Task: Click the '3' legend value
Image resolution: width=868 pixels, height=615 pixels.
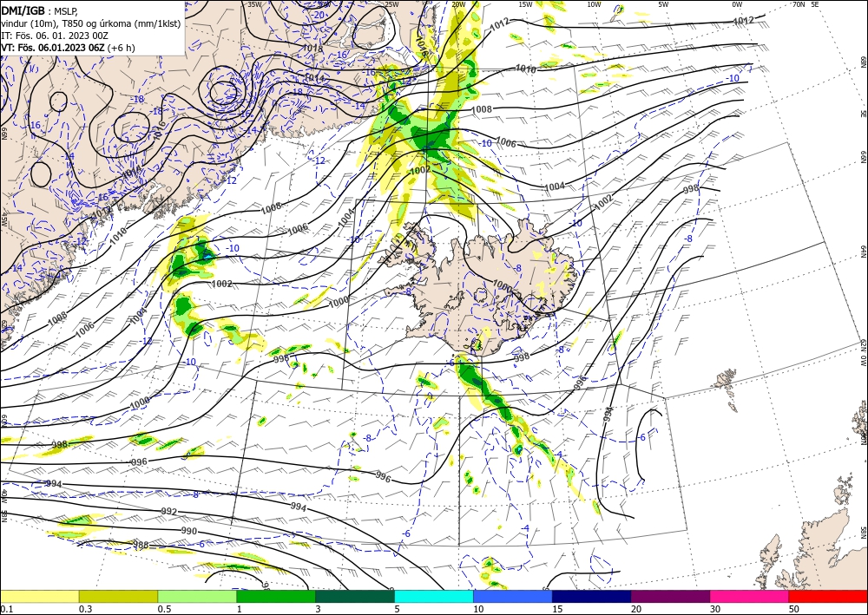Action: 318,609
